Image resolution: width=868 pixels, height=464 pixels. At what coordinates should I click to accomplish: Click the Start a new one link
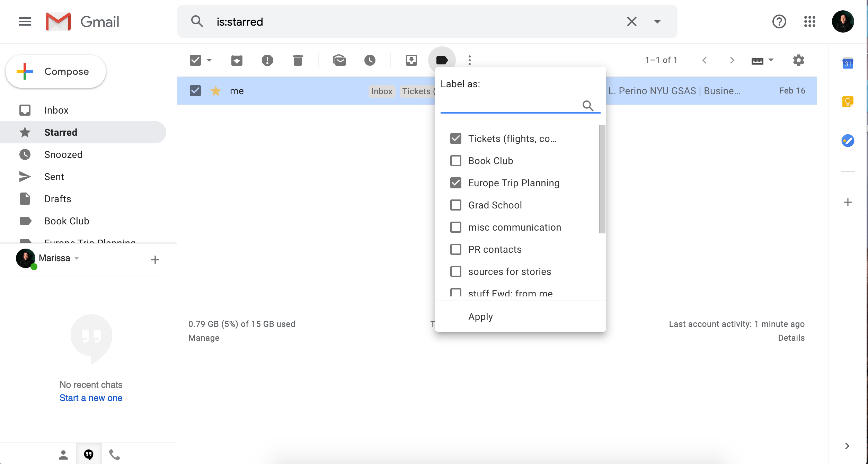91,398
